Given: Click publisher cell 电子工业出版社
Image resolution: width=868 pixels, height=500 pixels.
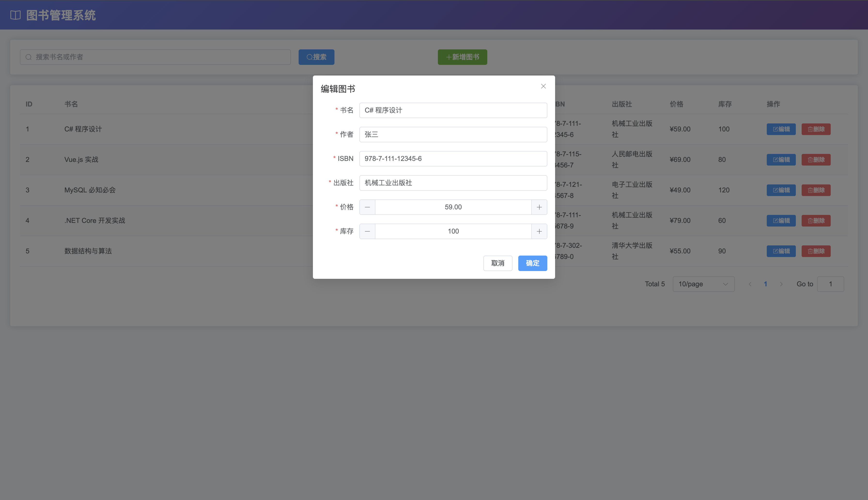Looking at the screenshot, I should point(632,190).
